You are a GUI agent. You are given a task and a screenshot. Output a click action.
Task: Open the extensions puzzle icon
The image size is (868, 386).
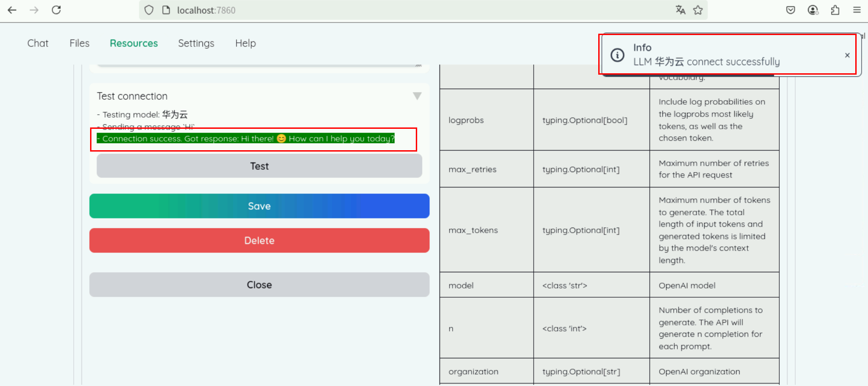(835, 10)
